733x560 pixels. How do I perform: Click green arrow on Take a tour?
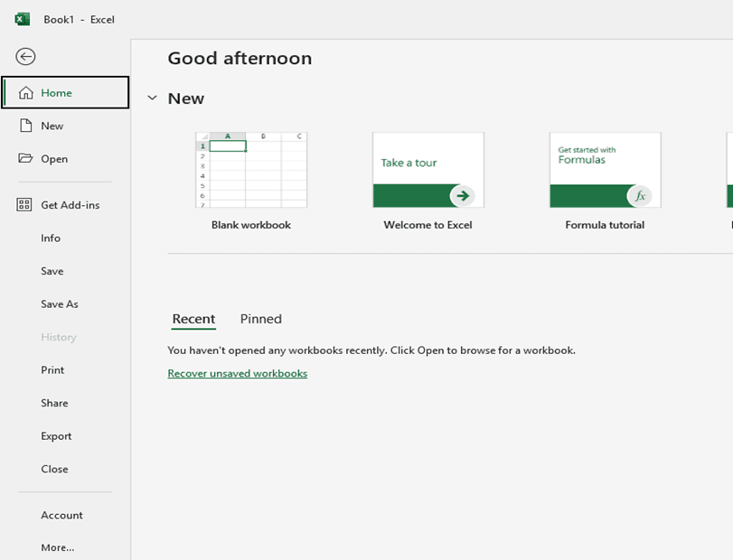[462, 195]
